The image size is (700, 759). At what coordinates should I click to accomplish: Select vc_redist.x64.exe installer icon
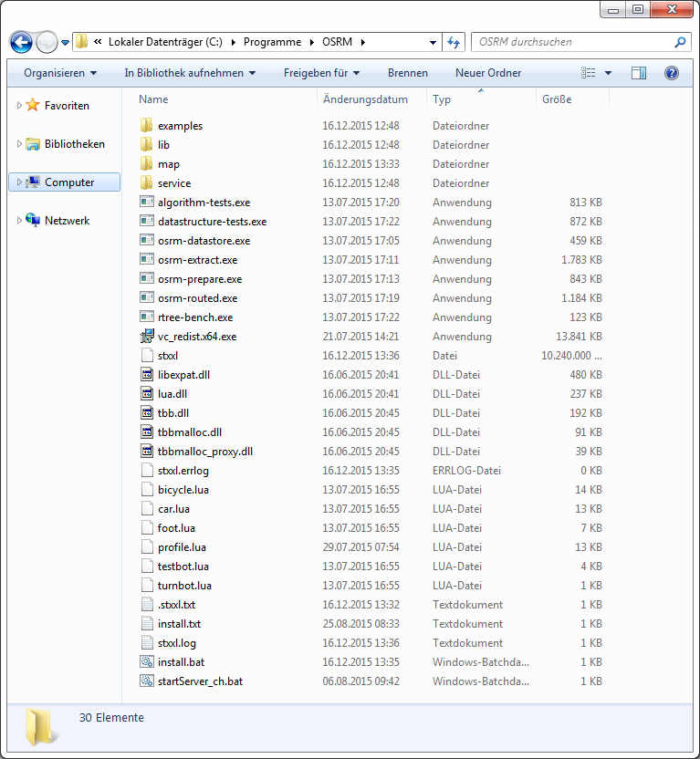(x=147, y=336)
